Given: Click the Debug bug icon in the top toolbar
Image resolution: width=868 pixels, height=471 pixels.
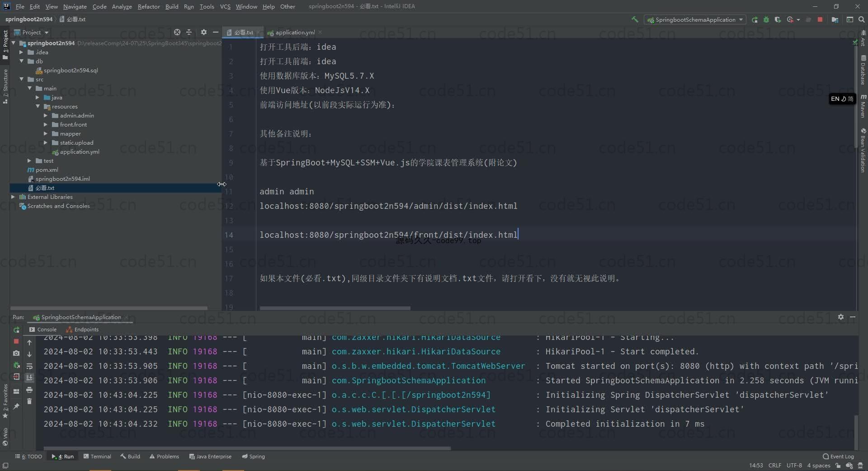Looking at the screenshot, I should tap(766, 19).
